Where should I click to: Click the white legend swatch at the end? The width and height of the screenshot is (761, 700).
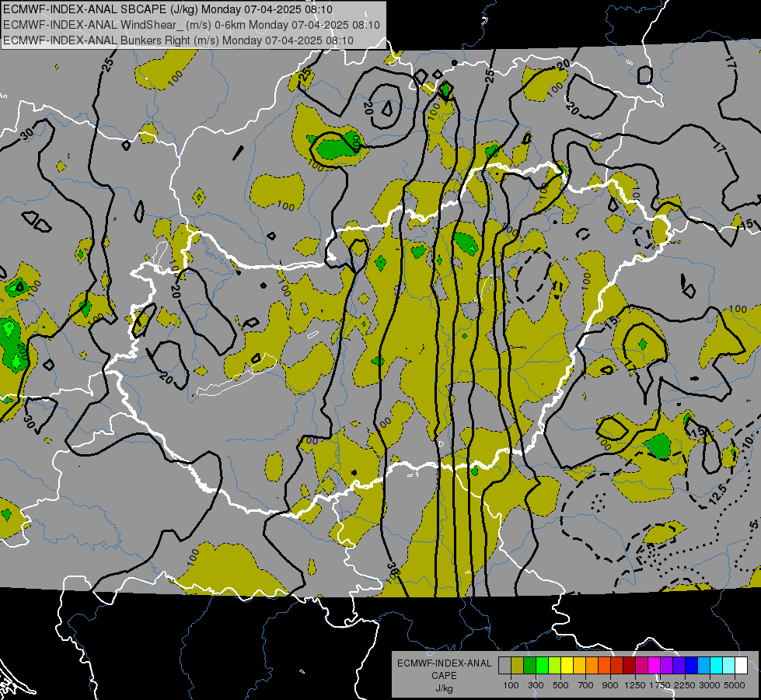[x=741, y=666]
